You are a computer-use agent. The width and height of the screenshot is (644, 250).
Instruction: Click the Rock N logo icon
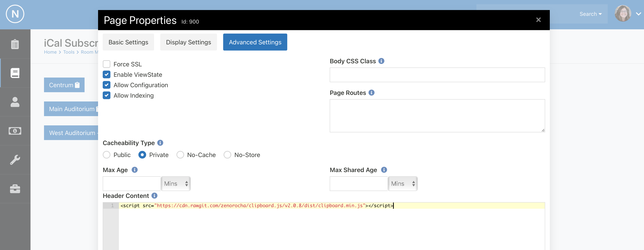pos(15,14)
